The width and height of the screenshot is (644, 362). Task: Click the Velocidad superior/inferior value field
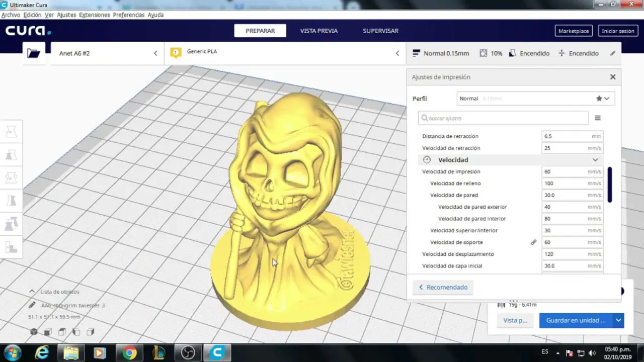point(573,231)
